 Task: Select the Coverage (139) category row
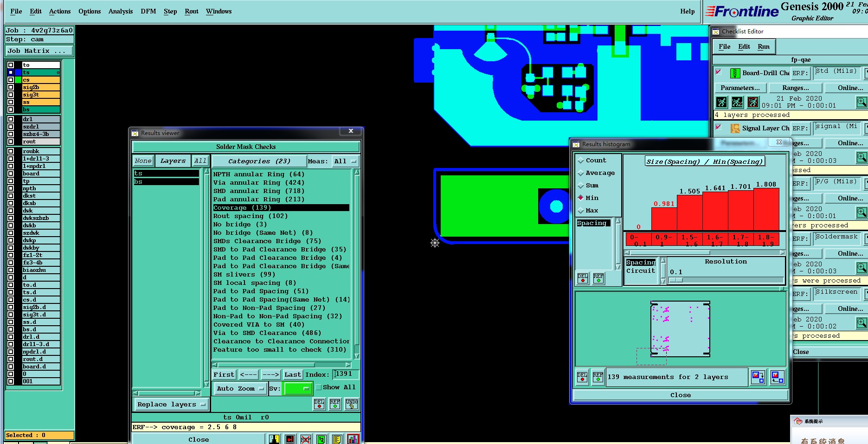[281, 207]
